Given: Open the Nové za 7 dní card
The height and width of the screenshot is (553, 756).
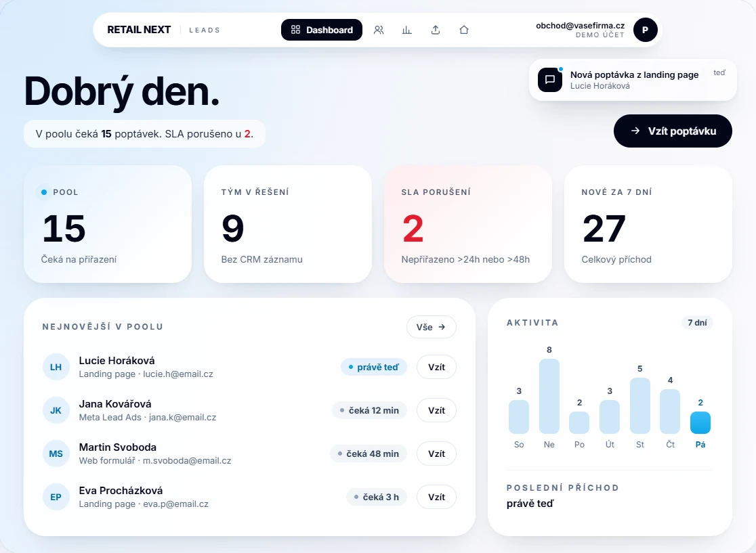Looking at the screenshot, I should 648,224.
